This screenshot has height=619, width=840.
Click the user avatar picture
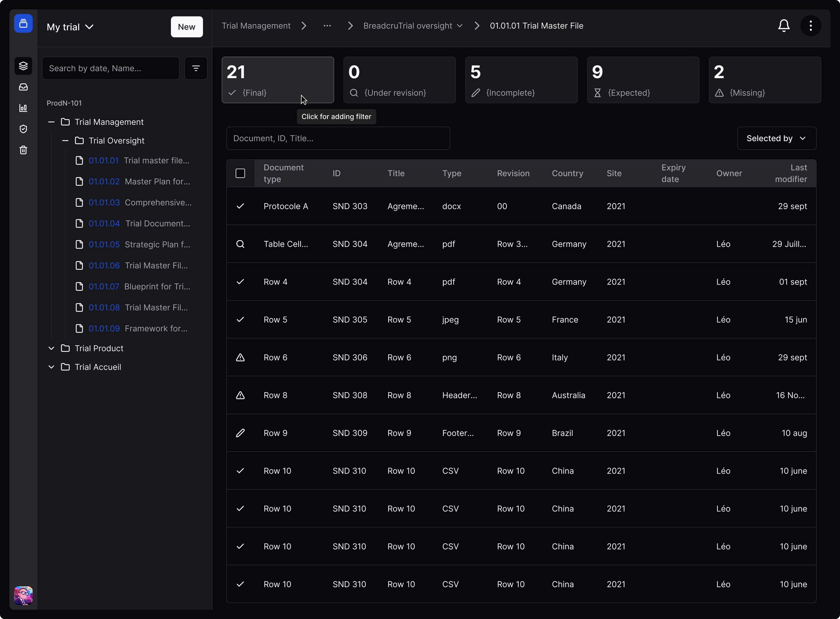coord(23,595)
